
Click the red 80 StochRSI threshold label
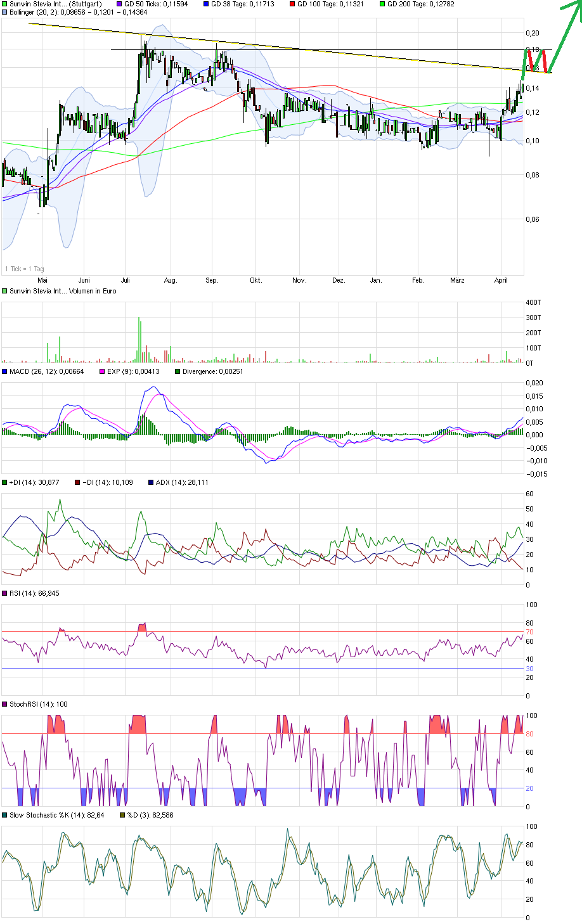(x=530, y=734)
